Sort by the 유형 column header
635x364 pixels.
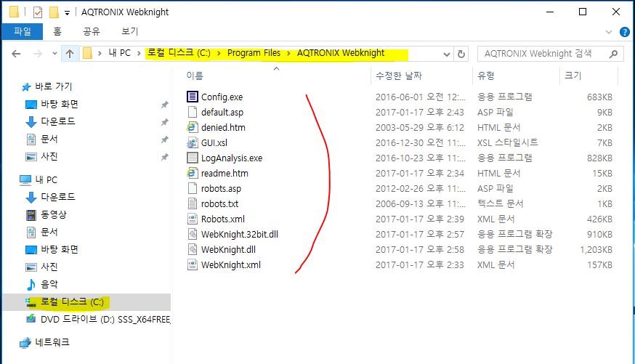coord(486,76)
